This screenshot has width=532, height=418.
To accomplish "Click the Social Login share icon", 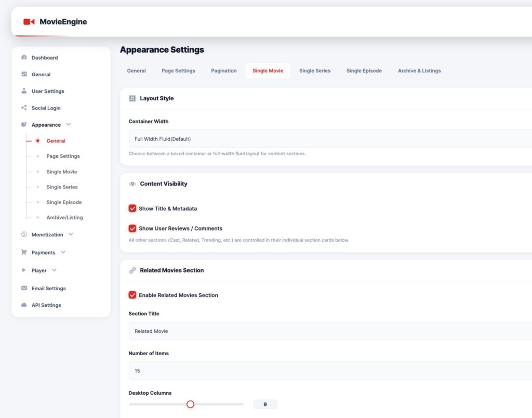I will tap(24, 108).
